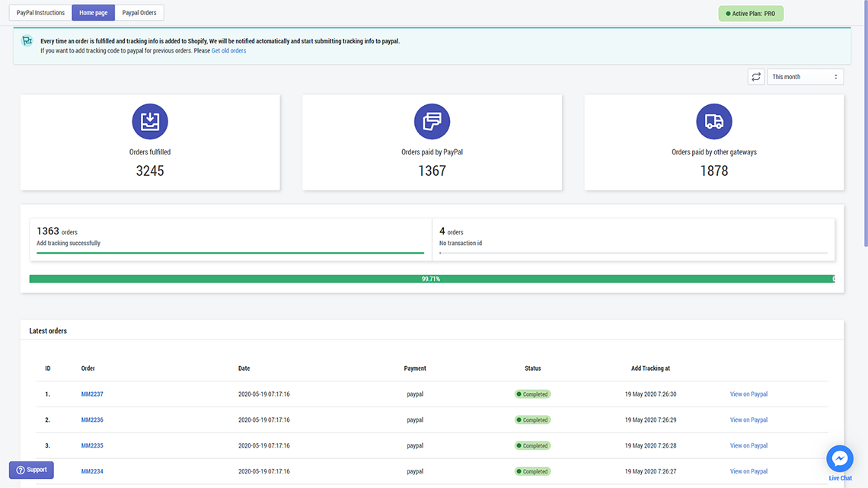Viewport: 868px width, 488px height.
Task: Click the Completed status of MM2234
Action: [532, 471]
